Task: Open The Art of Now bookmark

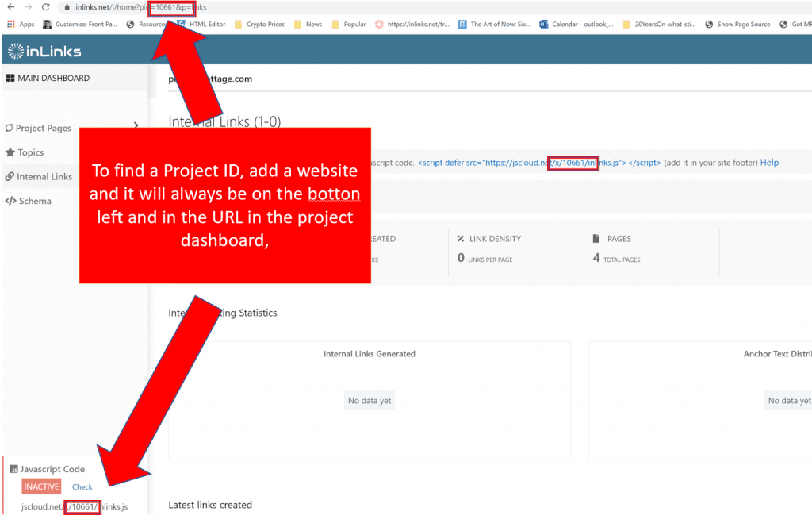Action: [x=495, y=25]
